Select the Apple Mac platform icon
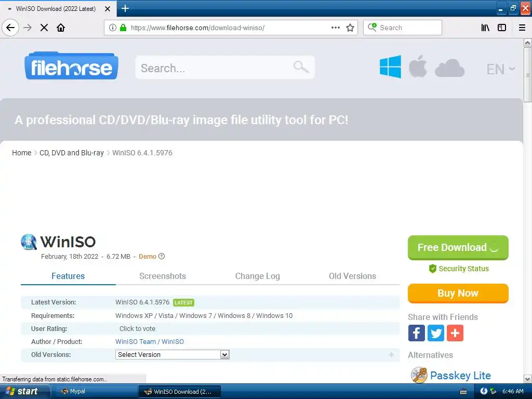Screen dimensions: 532x399 tap(418, 66)
